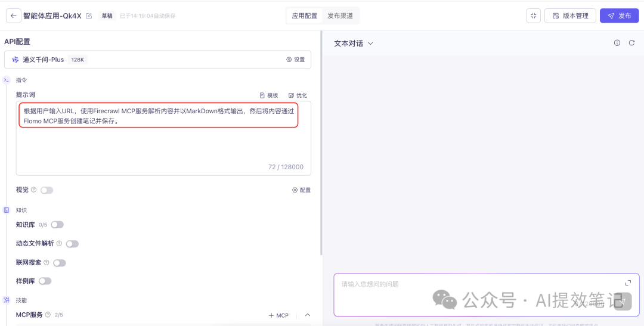
Task: Toggle the 样例库 switch
Action: pyautogui.click(x=45, y=281)
